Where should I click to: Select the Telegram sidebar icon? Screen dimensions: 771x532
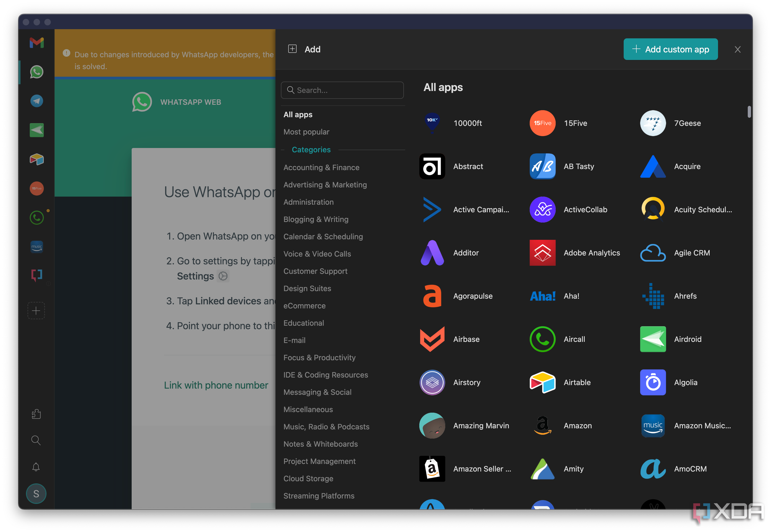(x=36, y=101)
